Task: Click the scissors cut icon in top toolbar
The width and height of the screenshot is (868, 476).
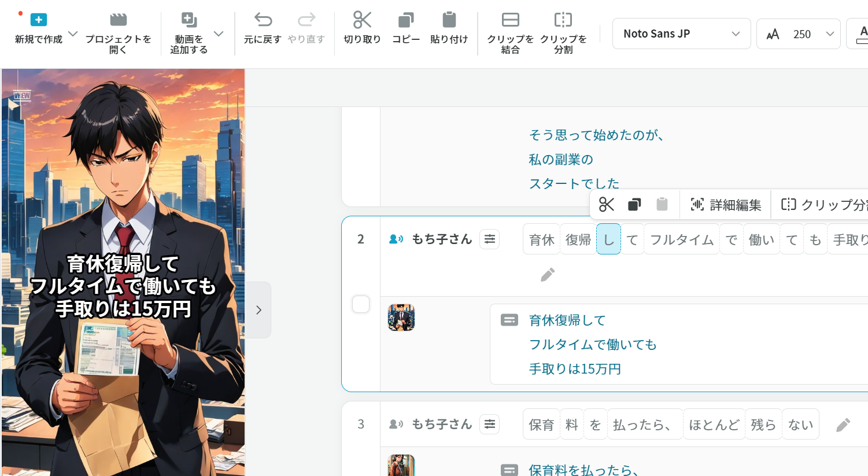Action: [362, 20]
